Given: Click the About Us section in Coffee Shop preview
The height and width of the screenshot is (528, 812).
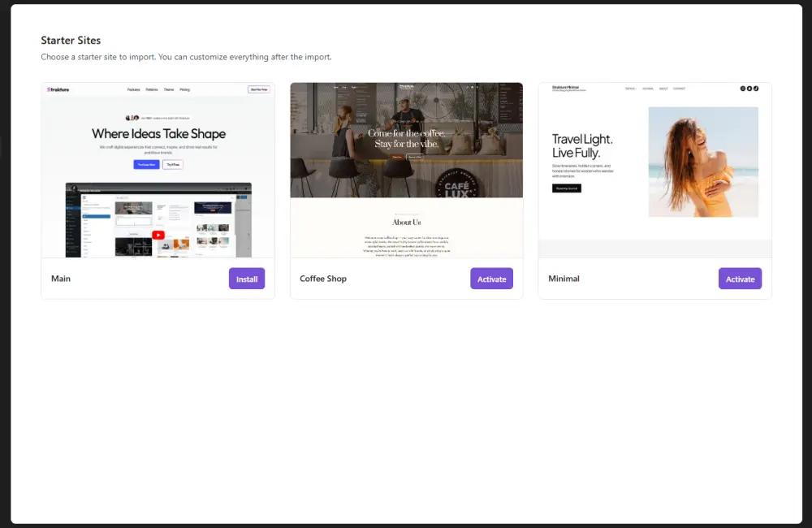Looking at the screenshot, I should (x=406, y=222).
